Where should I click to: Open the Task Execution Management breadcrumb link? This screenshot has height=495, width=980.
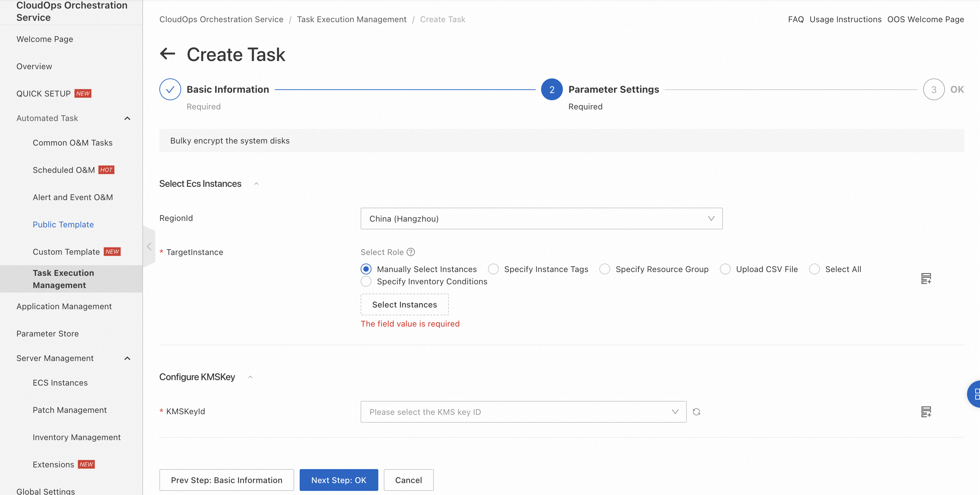click(x=351, y=19)
